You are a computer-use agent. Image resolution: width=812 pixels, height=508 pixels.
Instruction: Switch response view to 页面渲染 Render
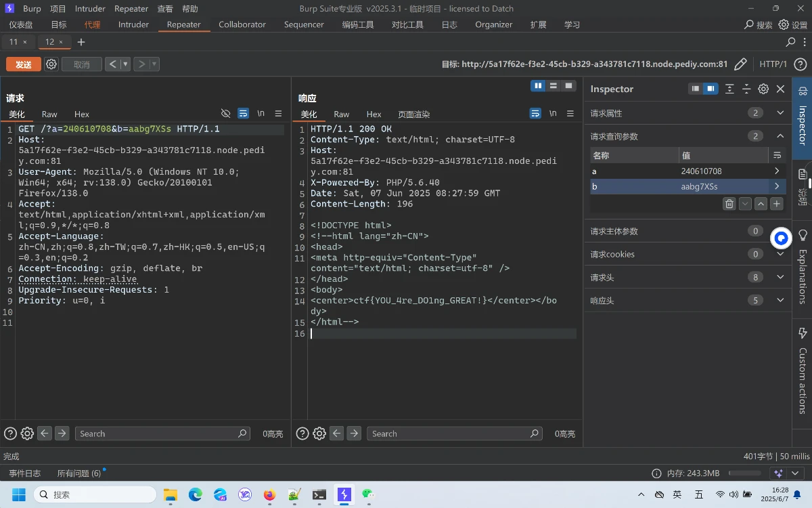tap(414, 114)
